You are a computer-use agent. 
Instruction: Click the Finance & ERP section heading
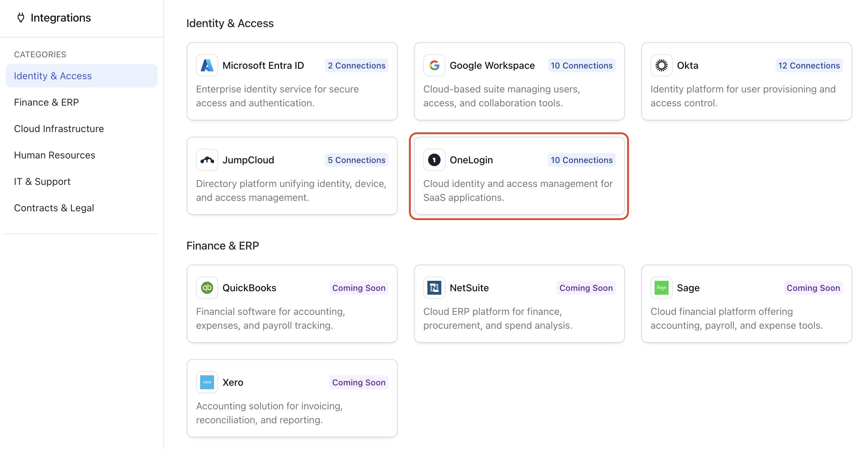tap(223, 245)
